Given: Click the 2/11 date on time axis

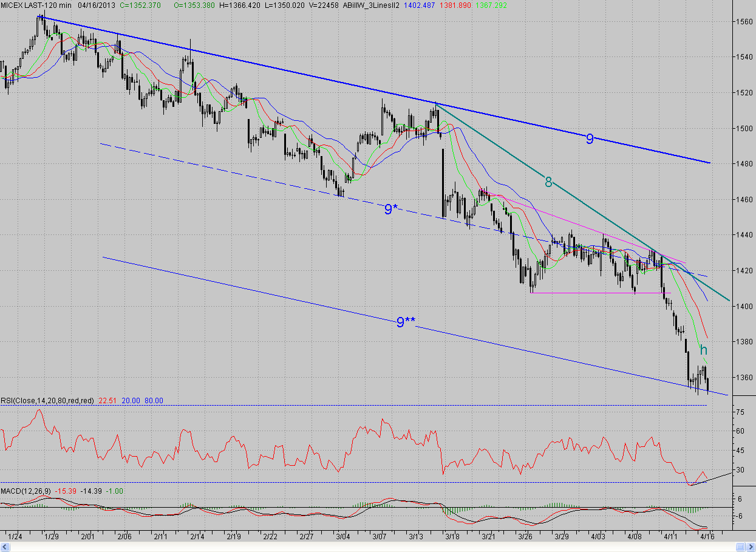Looking at the screenshot, I should click(x=161, y=537).
